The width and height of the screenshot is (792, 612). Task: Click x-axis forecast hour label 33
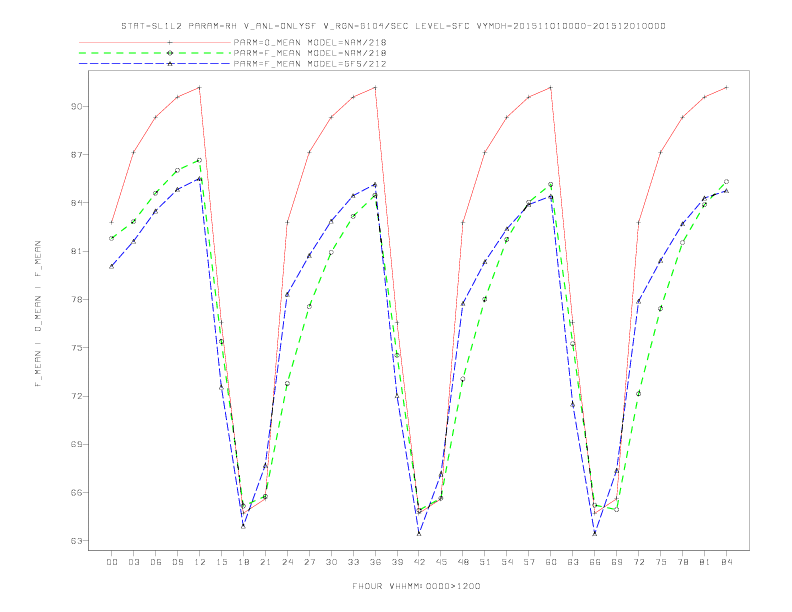[x=353, y=562]
